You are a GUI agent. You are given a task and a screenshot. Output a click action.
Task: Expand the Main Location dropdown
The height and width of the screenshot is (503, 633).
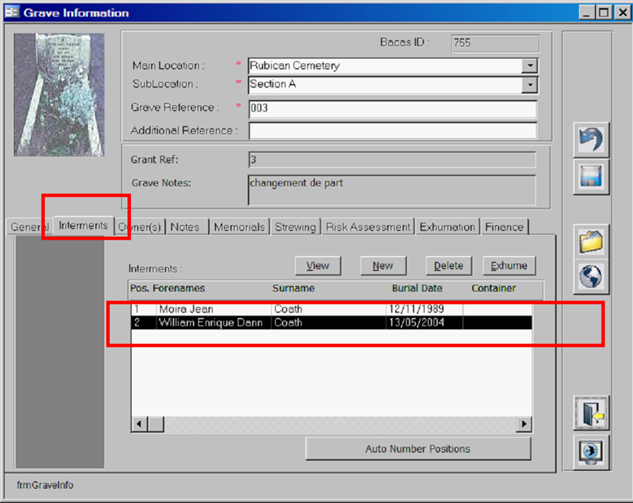tap(529, 66)
